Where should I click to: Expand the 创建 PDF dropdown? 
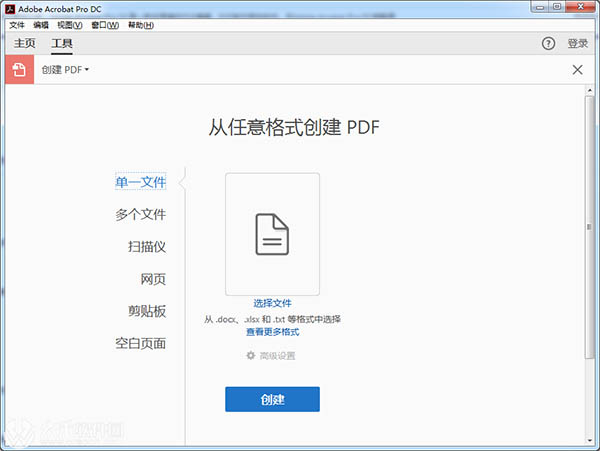tap(65, 70)
